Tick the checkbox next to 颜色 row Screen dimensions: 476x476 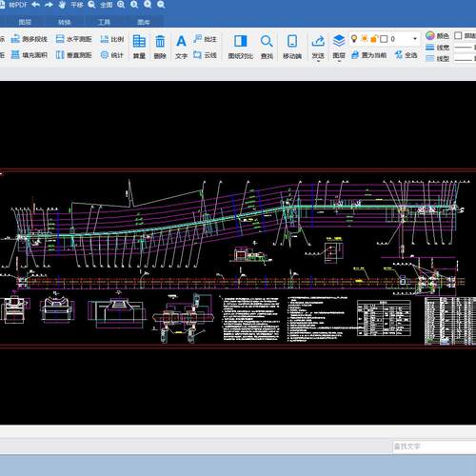click(458, 35)
